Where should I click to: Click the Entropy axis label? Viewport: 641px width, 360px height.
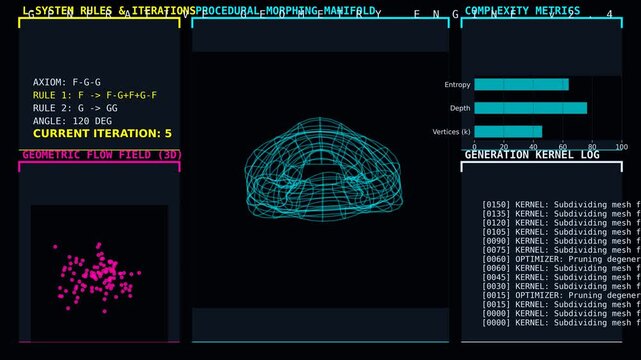[x=457, y=85]
